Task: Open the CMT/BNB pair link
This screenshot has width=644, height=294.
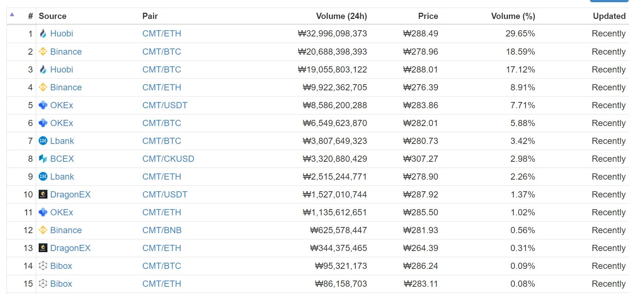Action: (162, 230)
